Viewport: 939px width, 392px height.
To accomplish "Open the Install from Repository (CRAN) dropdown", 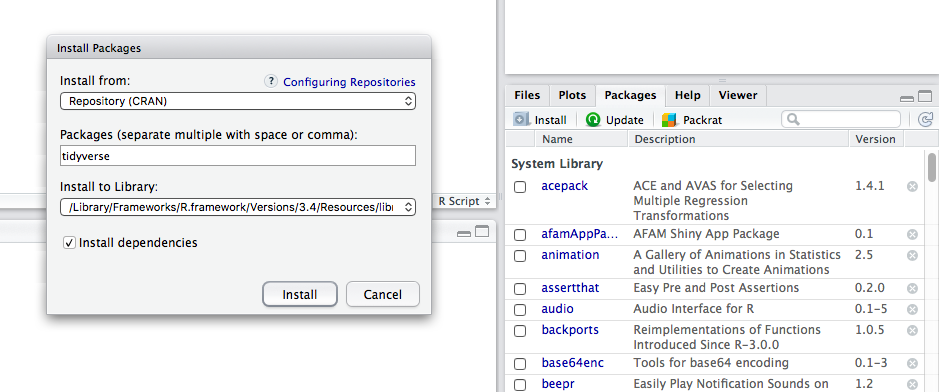I will tap(238, 101).
